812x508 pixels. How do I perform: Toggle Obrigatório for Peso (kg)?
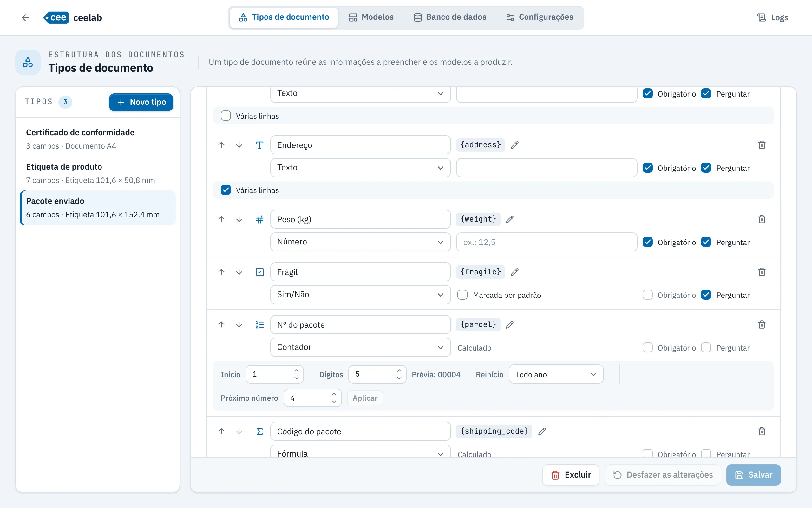tap(648, 242)
